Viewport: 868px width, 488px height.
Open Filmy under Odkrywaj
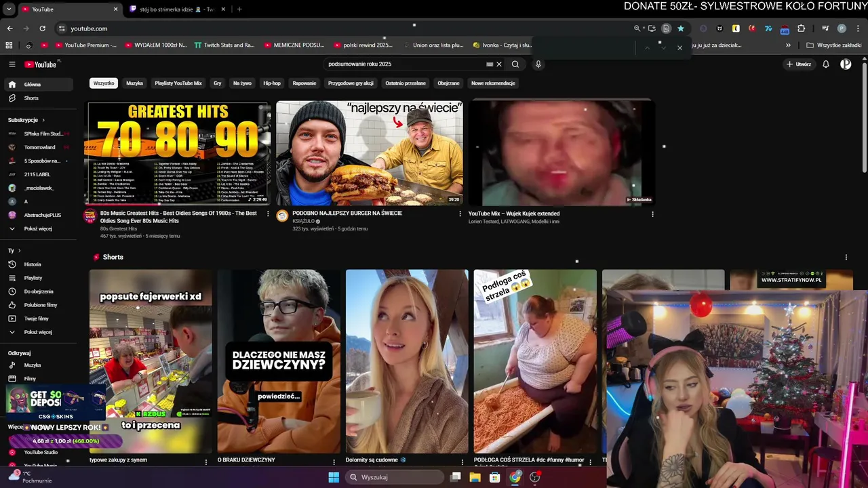tap(30, 379)
